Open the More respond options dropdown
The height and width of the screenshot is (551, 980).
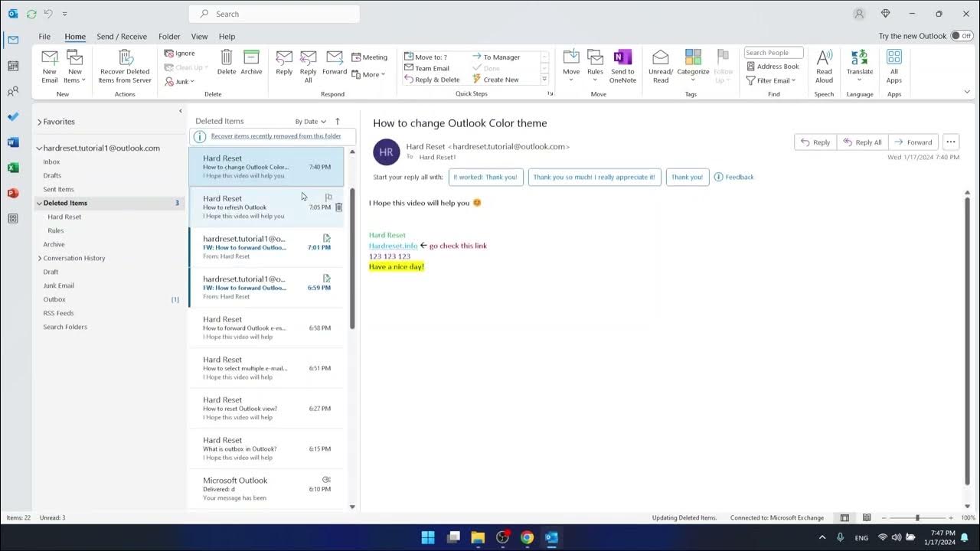pos(371,74)
